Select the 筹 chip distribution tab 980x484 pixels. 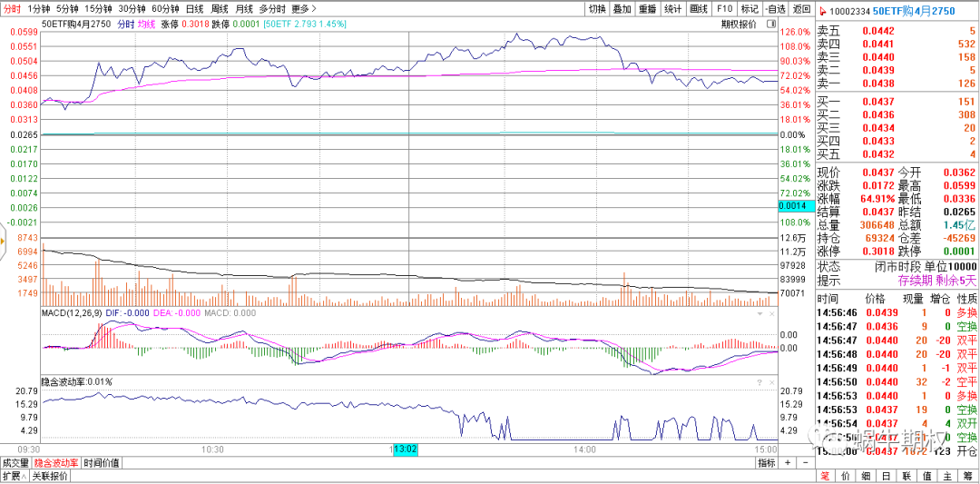pos(969,477)
